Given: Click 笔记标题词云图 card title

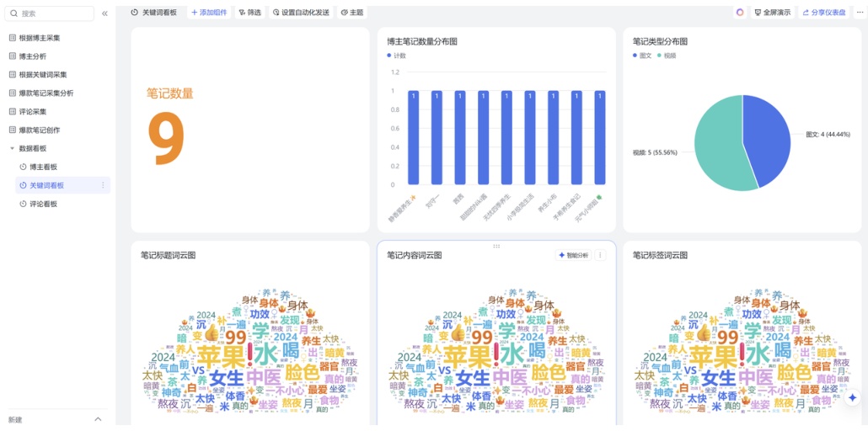Looking at the screenshot, I should [x=169, y=255].
